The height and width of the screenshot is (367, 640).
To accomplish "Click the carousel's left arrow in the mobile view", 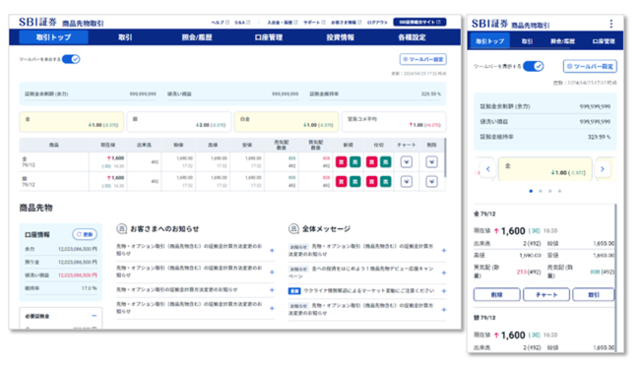I will [x=488, y=169].
